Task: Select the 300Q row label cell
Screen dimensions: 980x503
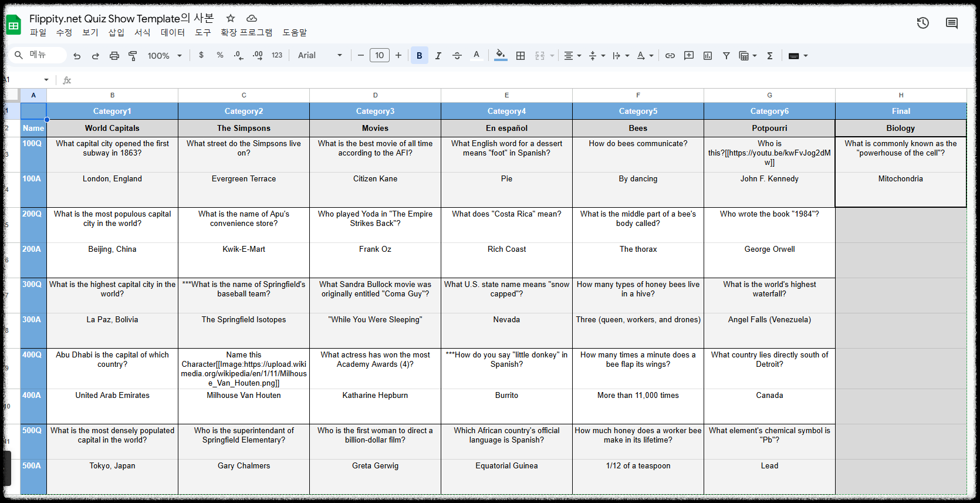Action: tap(33, 295)
